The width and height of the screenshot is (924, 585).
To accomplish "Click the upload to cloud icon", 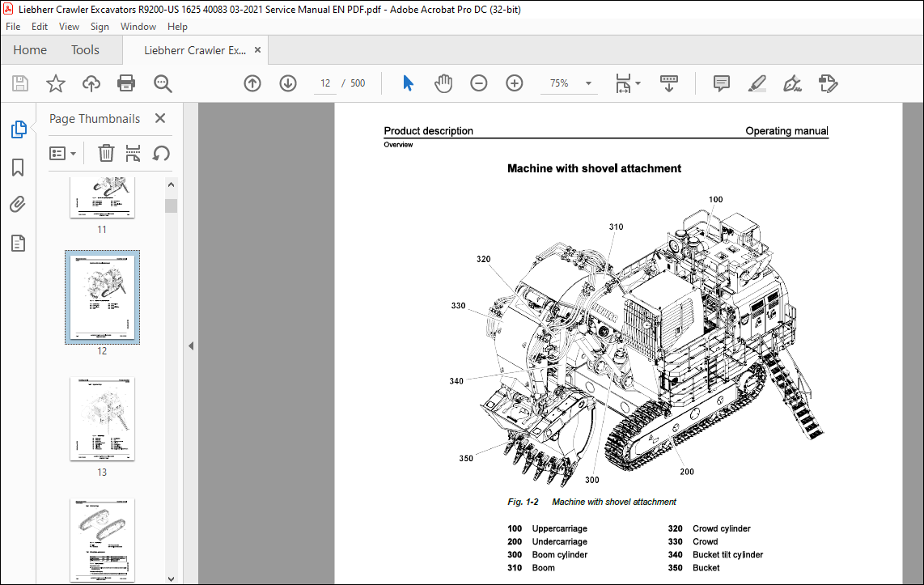I will click(x=91, y=83).
